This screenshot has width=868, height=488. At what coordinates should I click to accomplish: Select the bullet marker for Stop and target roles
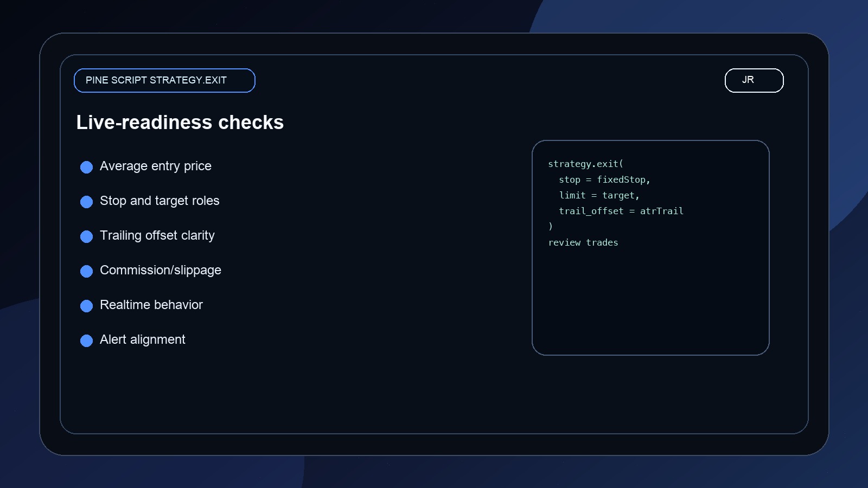[x=86, y=202]
